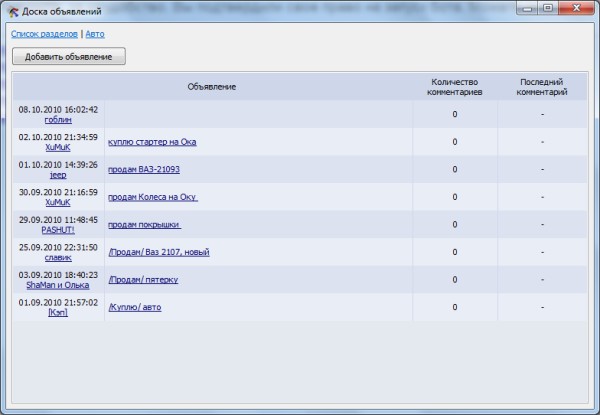600x415 pixels.
Task: View the profile of user jeep
Action: click(58, 175)
